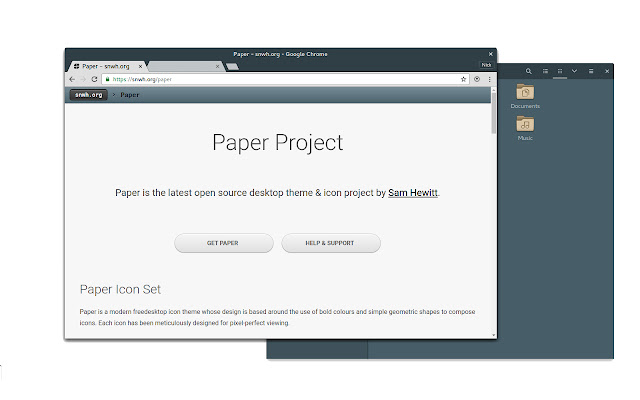The width and height of the screenshot is (640, 400).
Task: Click the scrollbar up arrow
Action: (493, 89)
